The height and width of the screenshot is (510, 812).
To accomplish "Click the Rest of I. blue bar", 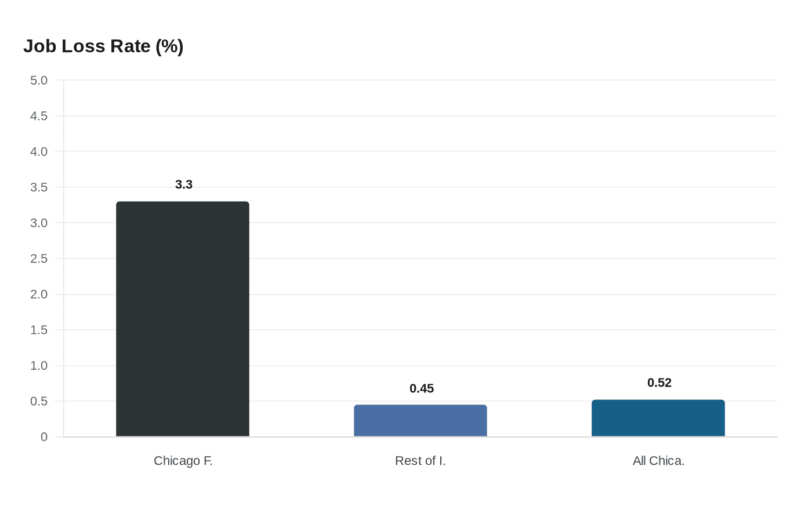I will (x=420, y=421).
